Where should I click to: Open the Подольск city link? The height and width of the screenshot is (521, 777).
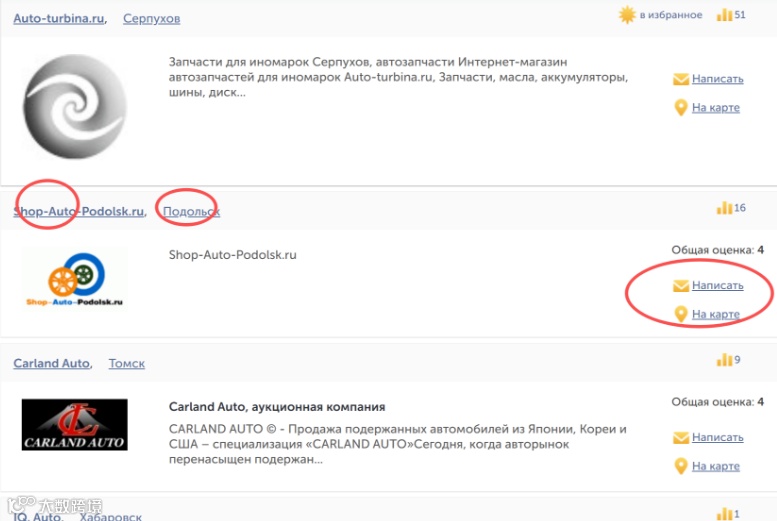coord(191,211)
